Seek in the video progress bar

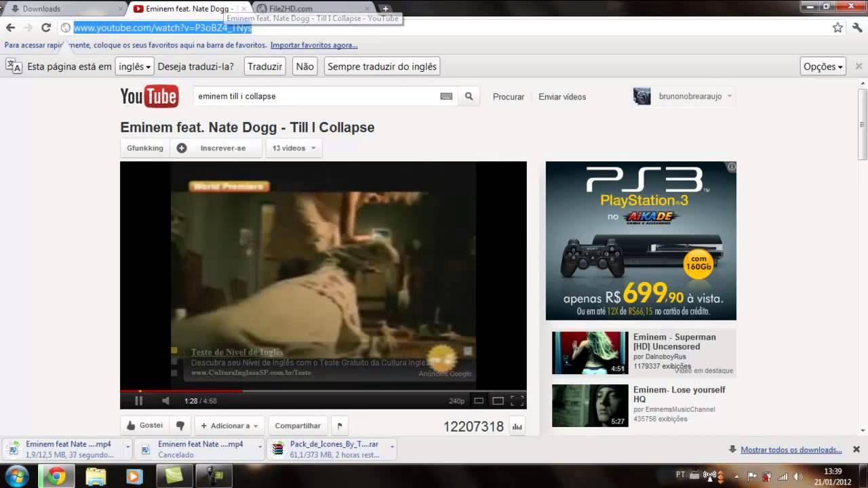pyautogui.click(x=323, y=390)
